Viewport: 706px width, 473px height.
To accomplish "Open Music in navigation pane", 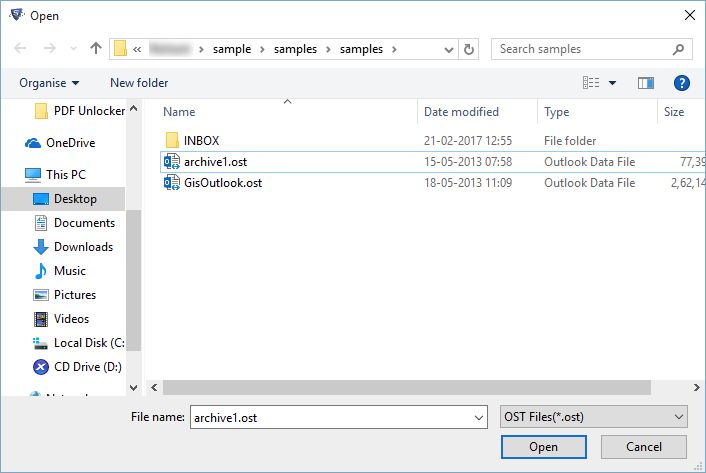I will [60, 270].
